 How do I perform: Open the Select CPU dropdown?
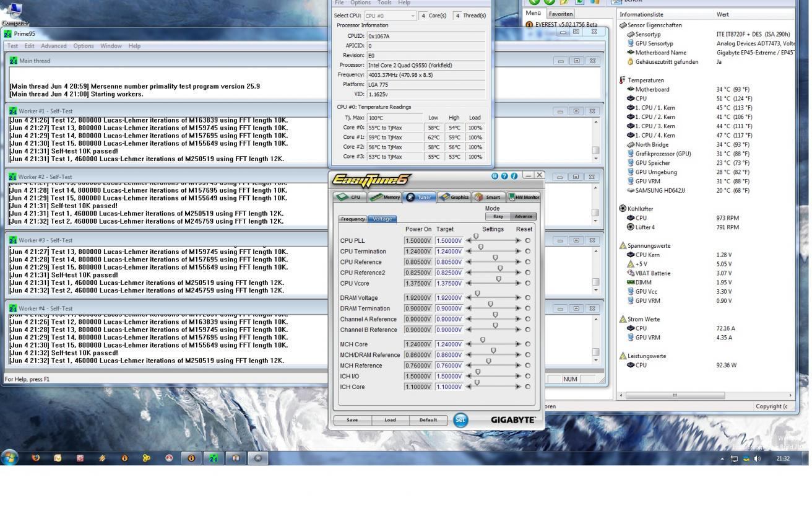point(390,15)
